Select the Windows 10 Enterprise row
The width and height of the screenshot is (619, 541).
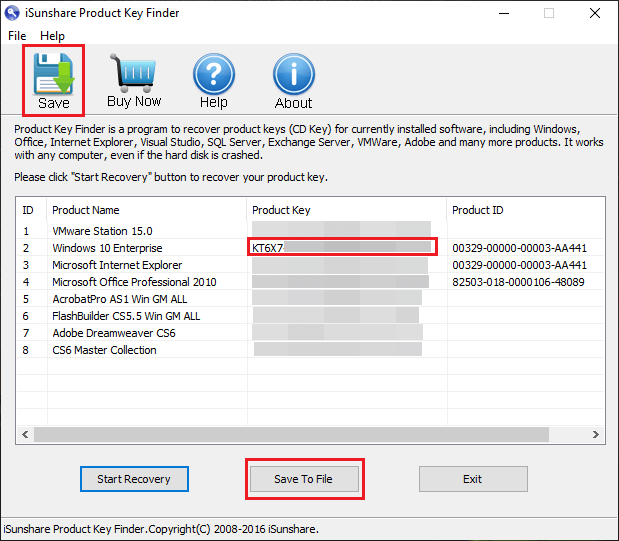pos(310,248)
